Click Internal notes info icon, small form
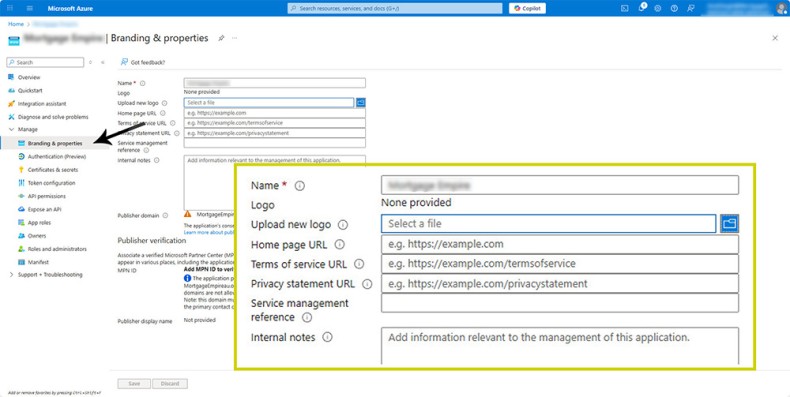 tap(157, 160)
